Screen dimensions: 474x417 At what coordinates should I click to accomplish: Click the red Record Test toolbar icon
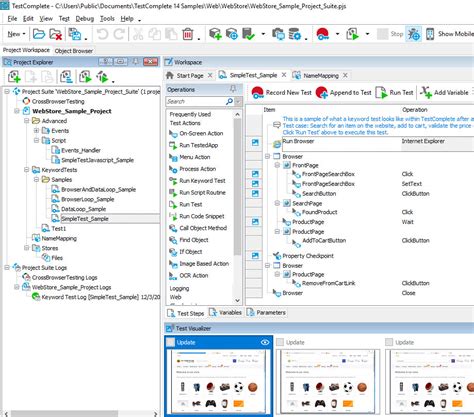(323, 34)
